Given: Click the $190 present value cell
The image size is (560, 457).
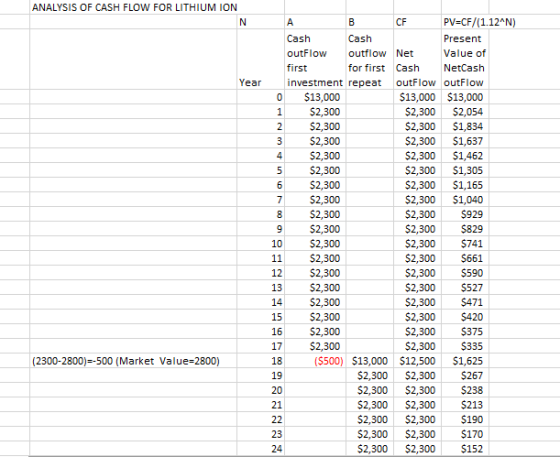Looking at the screenshot, I should (465, 419).
